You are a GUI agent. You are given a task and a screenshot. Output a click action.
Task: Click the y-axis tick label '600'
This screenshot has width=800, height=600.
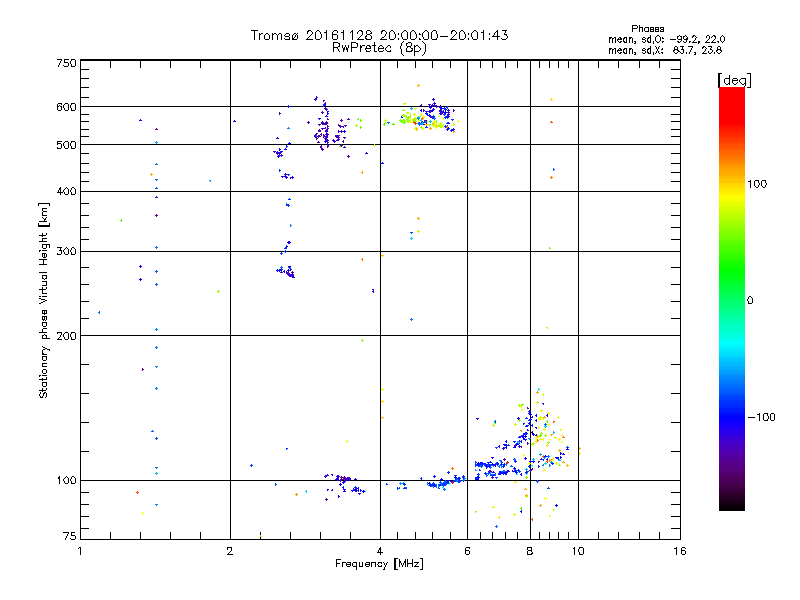[66, 107]
